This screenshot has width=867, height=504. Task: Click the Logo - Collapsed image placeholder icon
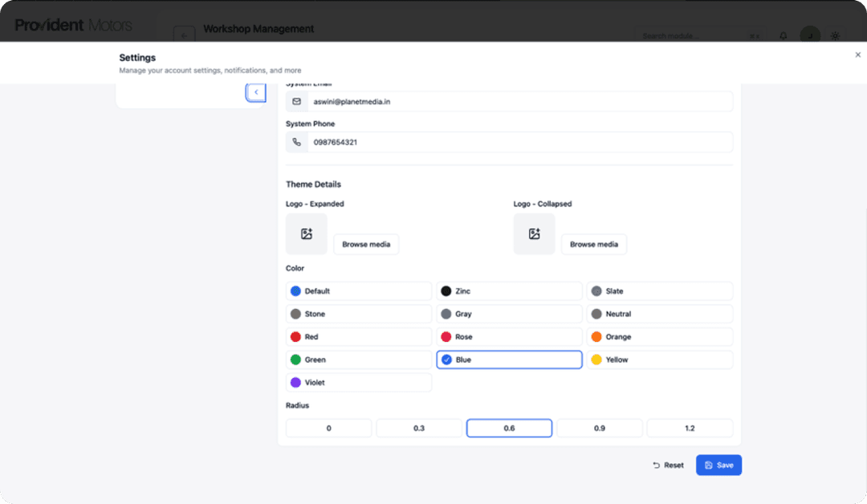point(534,234)
